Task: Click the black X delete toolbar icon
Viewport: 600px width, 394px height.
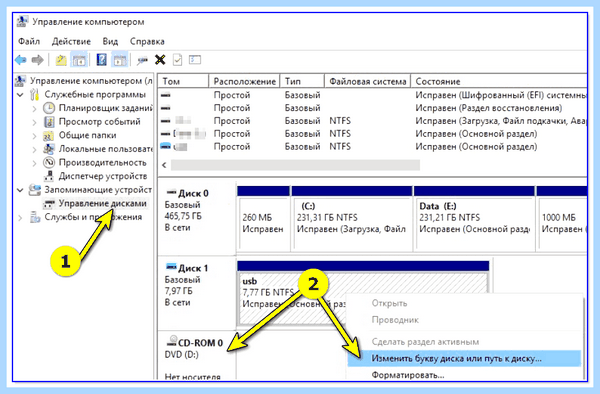Action: tap(160, 60)
